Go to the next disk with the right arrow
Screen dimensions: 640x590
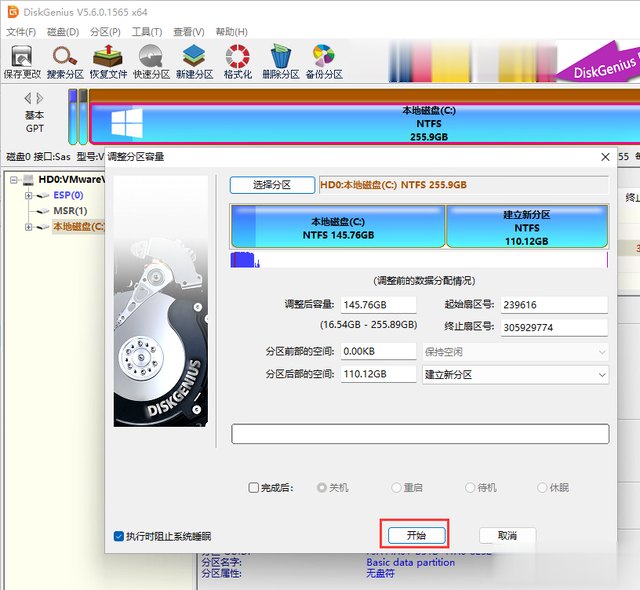point(40,98)
